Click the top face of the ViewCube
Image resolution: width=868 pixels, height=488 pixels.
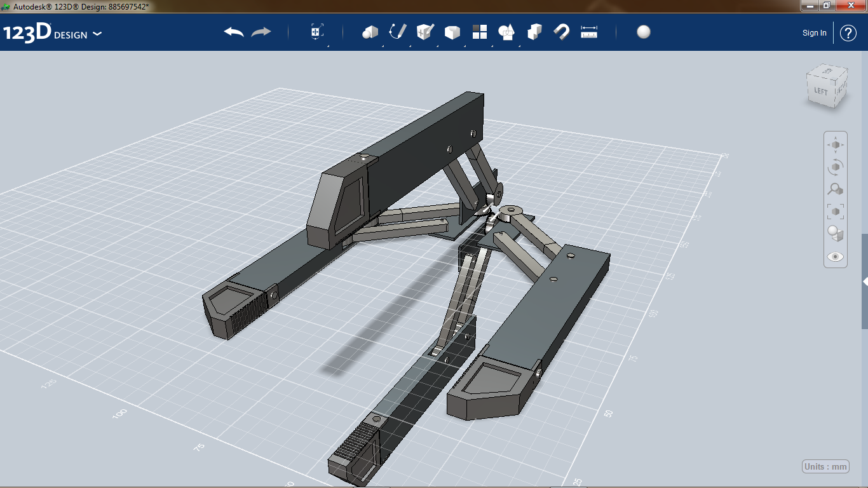[828, 70]
